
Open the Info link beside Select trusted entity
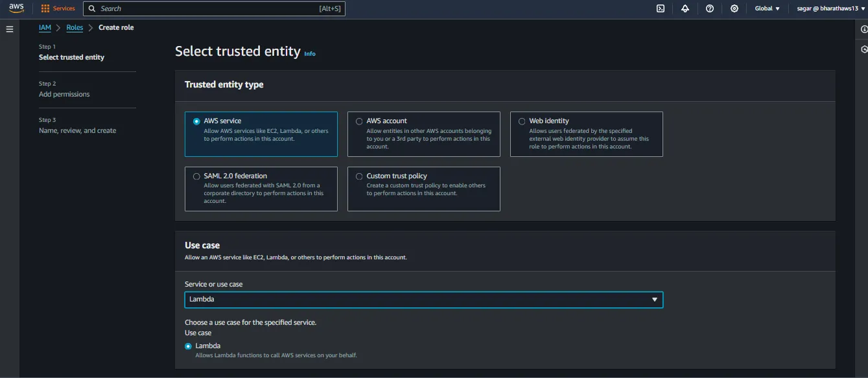(x=310, y=54)
